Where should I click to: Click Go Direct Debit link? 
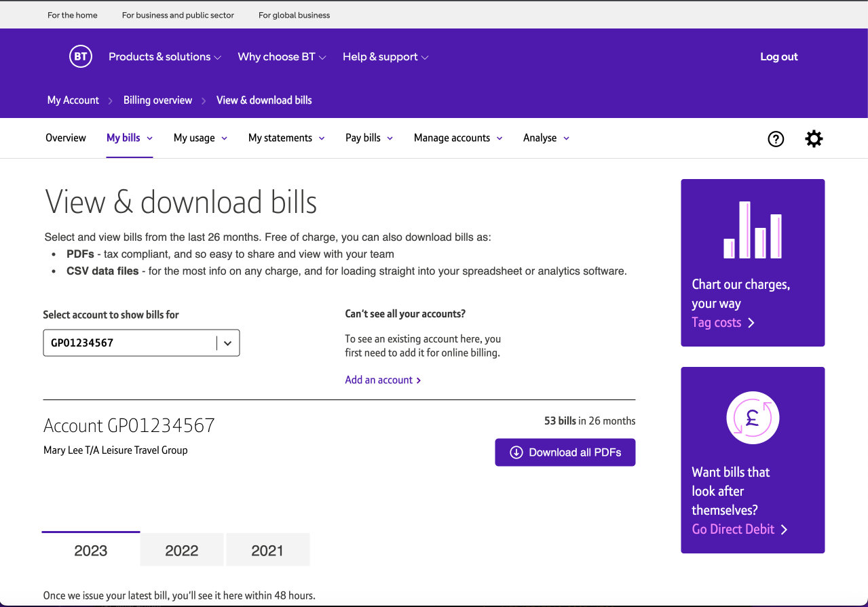pos(740,530)
